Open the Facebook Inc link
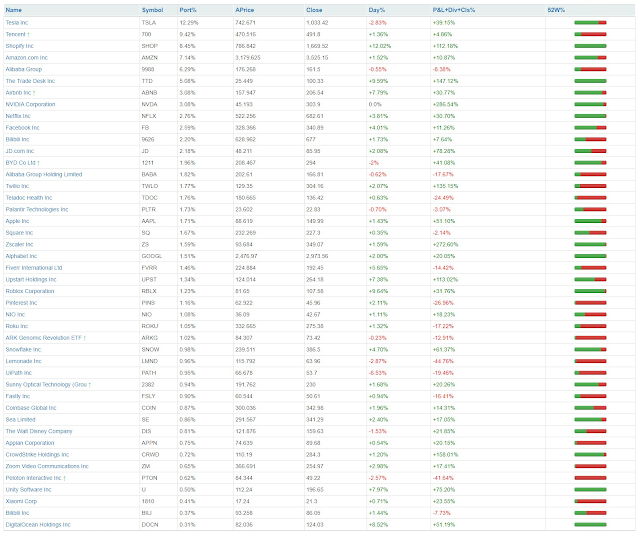The image size is (640, 533). [22, 128]
